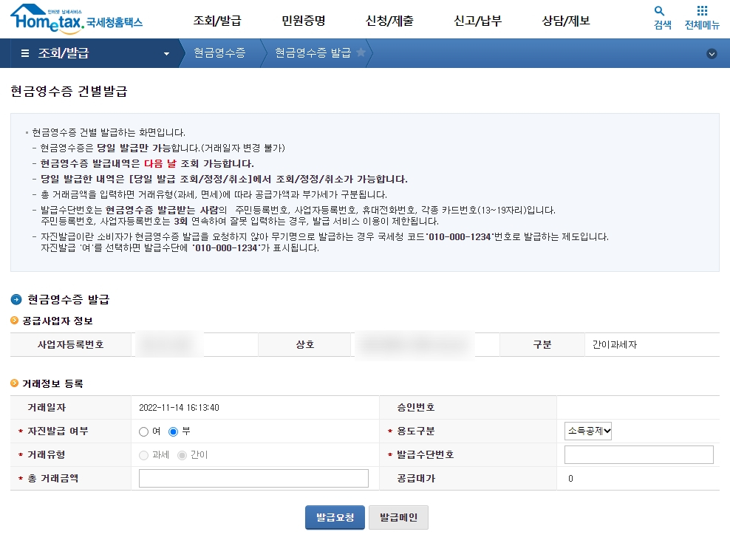Open the 소득공제 dropdown
Screen dimensions: 730x560
point(587,431)
